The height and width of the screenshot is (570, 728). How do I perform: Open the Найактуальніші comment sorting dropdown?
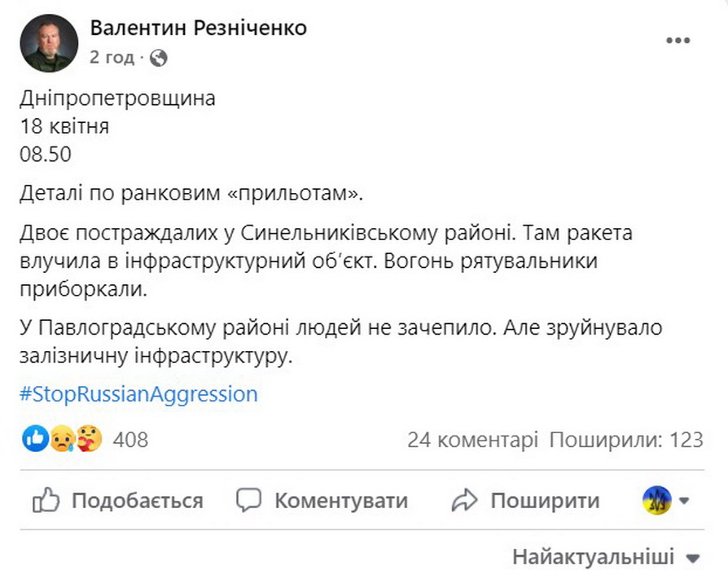pos(606,557)
